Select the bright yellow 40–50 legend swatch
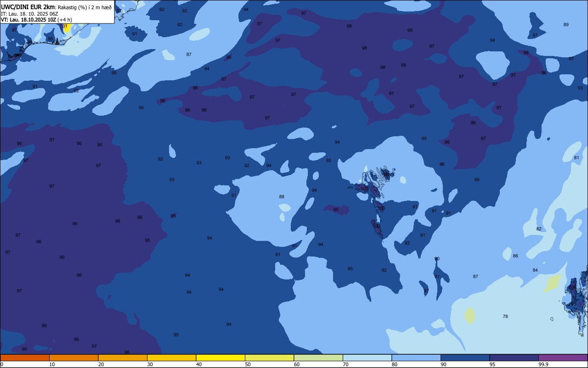 220,357
